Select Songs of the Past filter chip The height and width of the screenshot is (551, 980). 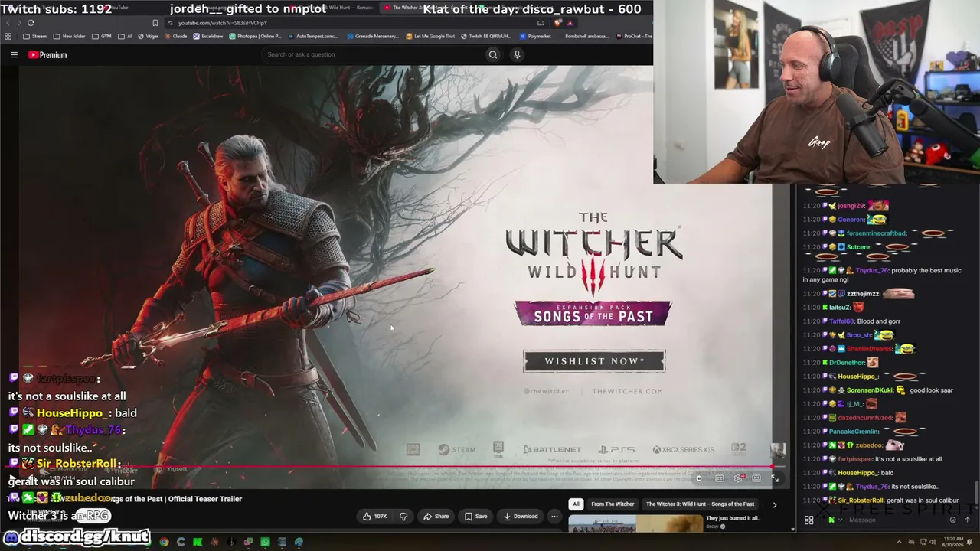[700, 504]
